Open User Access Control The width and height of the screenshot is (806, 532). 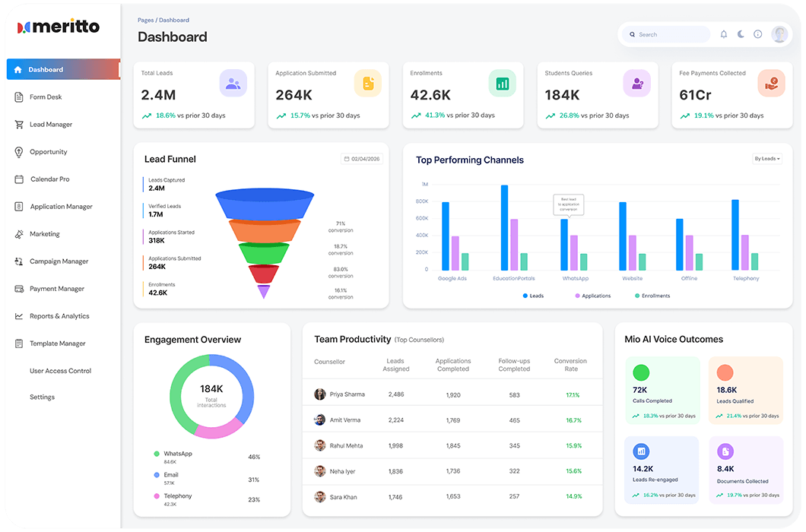(x=60, y=371)
